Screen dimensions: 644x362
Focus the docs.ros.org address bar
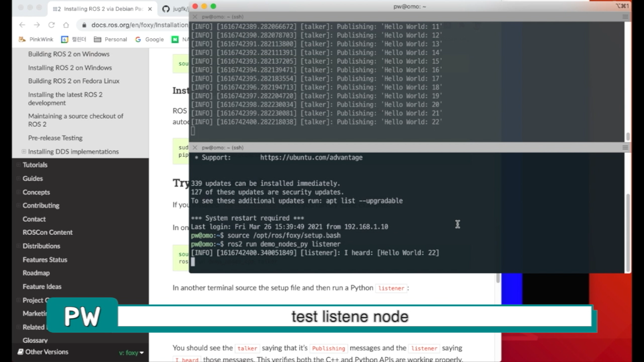(139, 25)
